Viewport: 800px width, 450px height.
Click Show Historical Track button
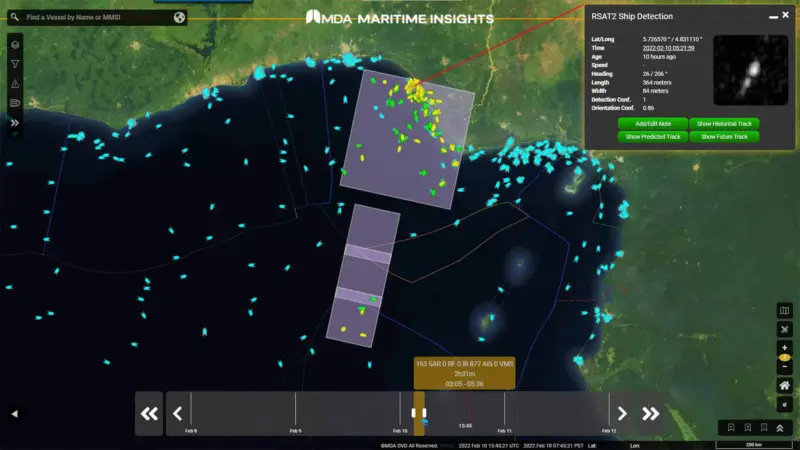[x=724, y=123]
